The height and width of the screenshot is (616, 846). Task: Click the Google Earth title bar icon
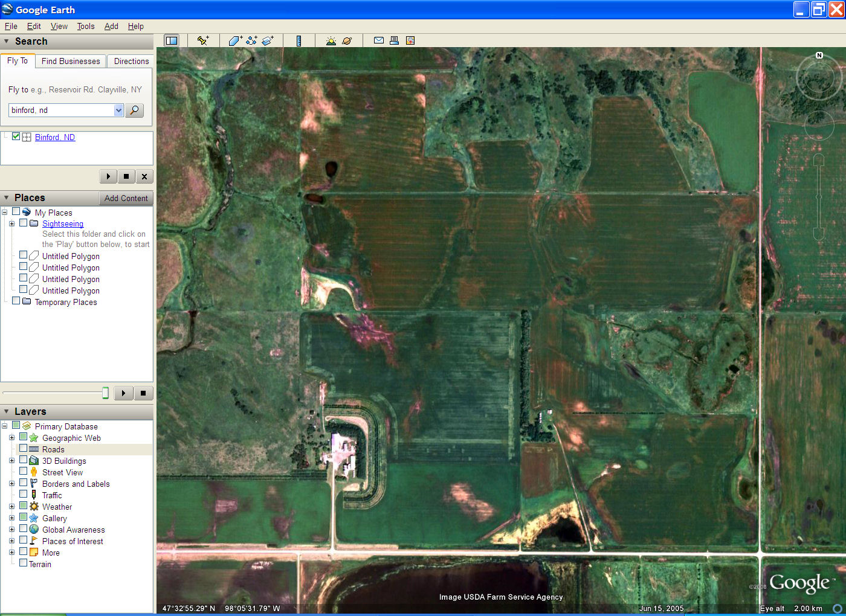point(7,9)
